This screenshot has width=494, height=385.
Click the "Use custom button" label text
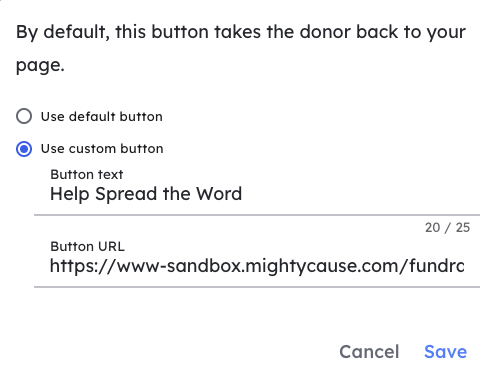pos(102,149)
